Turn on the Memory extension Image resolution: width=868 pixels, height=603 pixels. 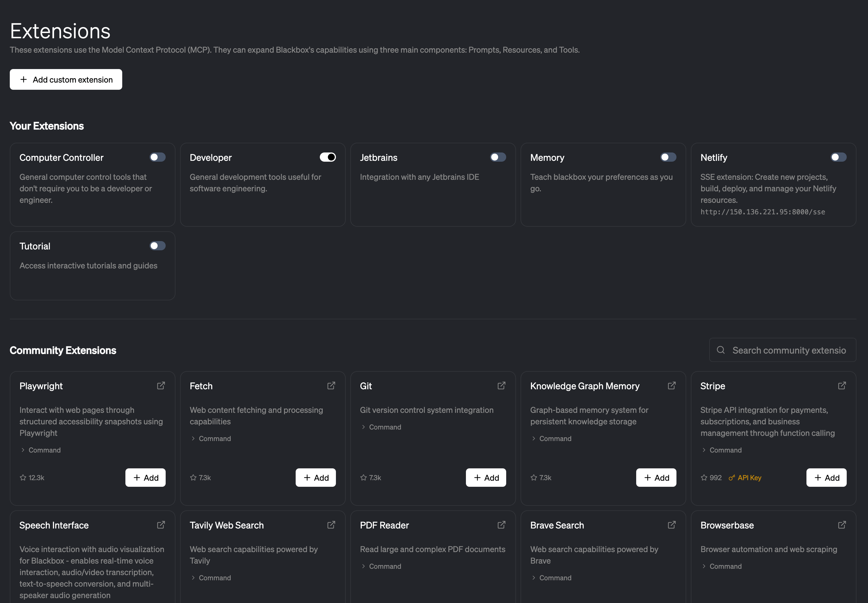tap(668, 157)
